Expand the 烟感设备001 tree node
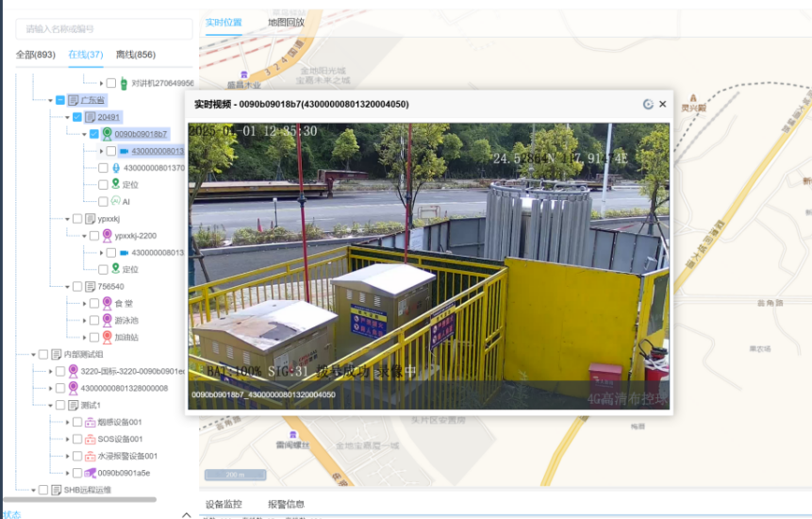 pos(68,422)
